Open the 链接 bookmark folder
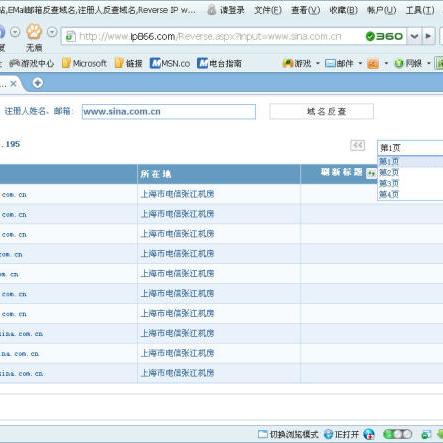 tap(129, 63)
